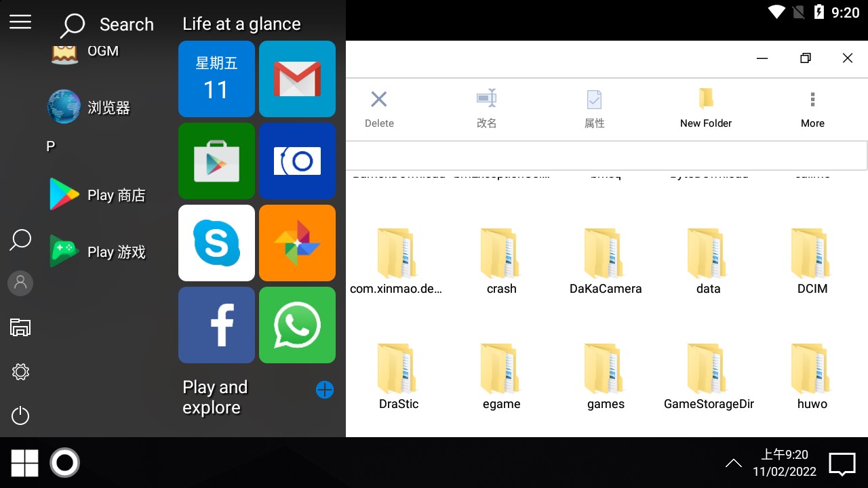Open the blue camera tile
The width and height of the screenshot is (868, 488).
297,161
